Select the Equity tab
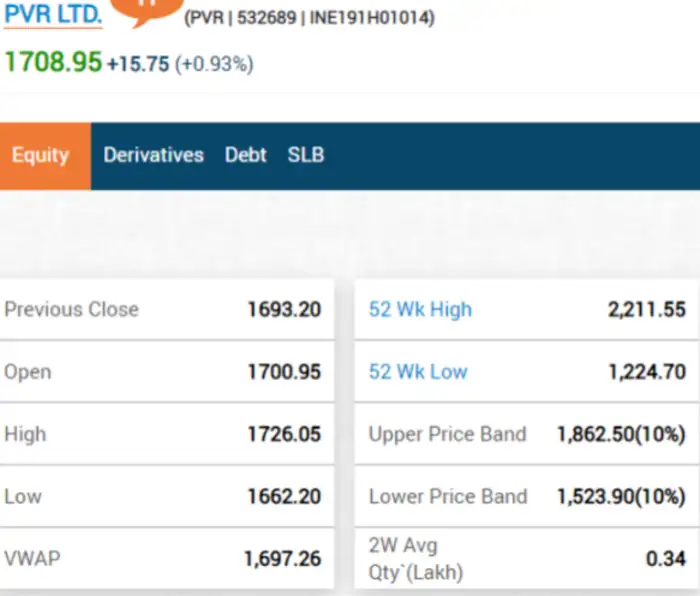Image resolution: width=700 pixels, height=596 pixels. [x=41, y=155]
